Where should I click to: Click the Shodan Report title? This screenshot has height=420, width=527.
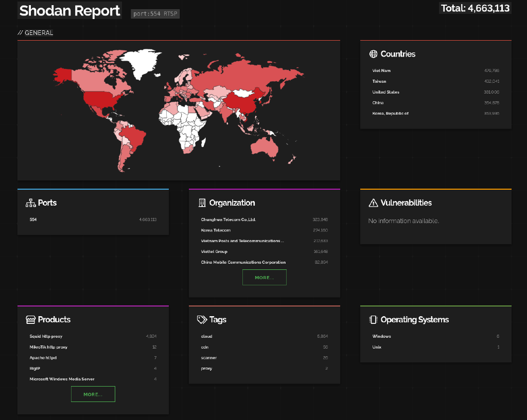pyautogui.click(x=69, y=11)
